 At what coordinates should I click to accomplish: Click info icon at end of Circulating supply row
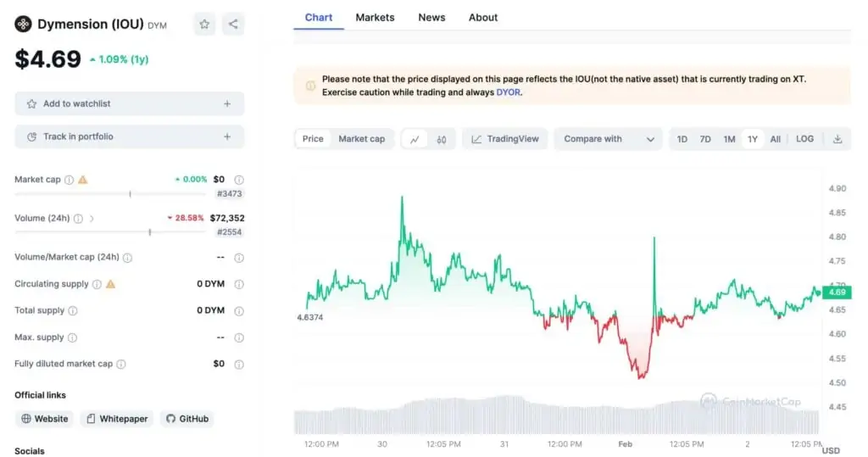[238, 284]
